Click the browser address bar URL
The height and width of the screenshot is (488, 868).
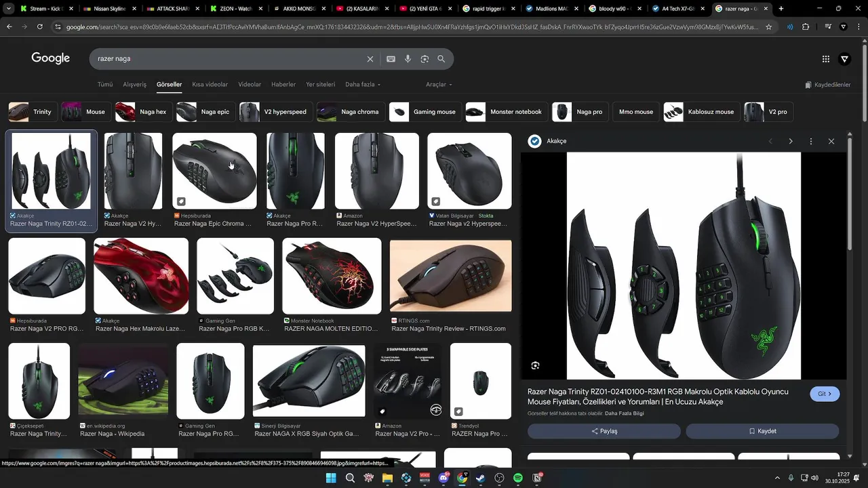click(x=412, y=27)
